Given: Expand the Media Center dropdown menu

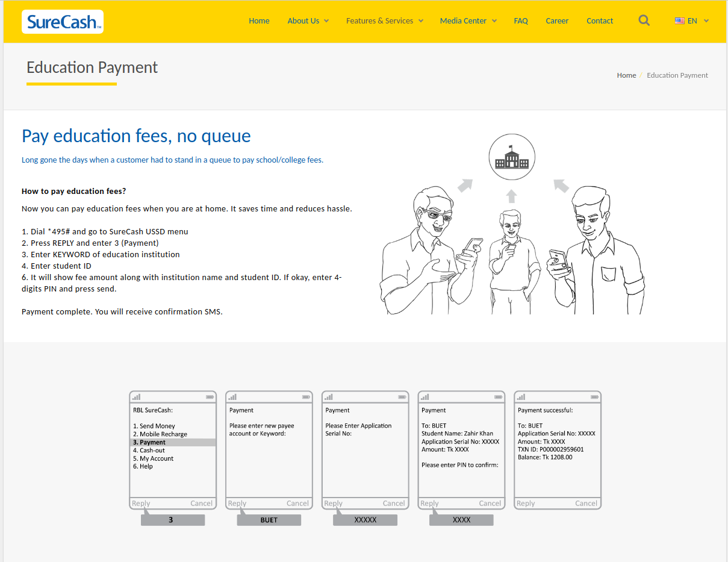Looking at the screenshot, I should tap(468, 20).
